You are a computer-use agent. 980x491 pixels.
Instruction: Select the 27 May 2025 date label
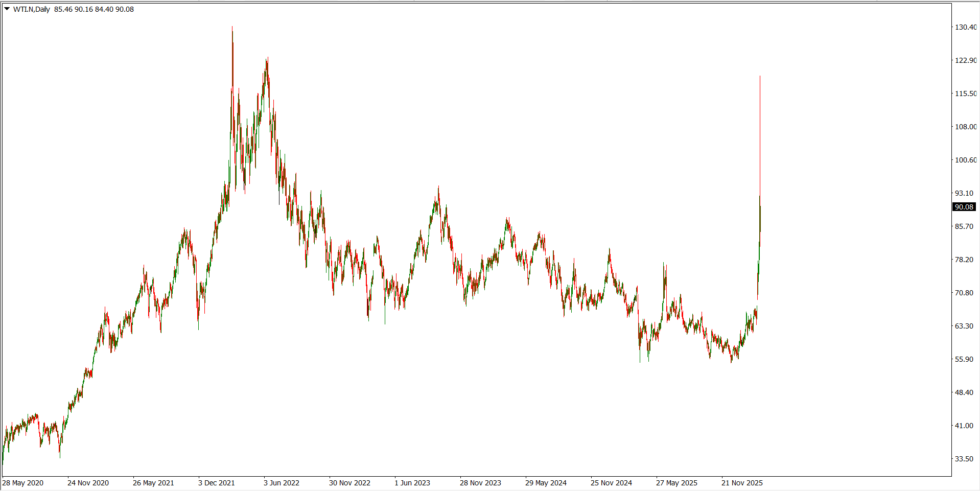676,483
